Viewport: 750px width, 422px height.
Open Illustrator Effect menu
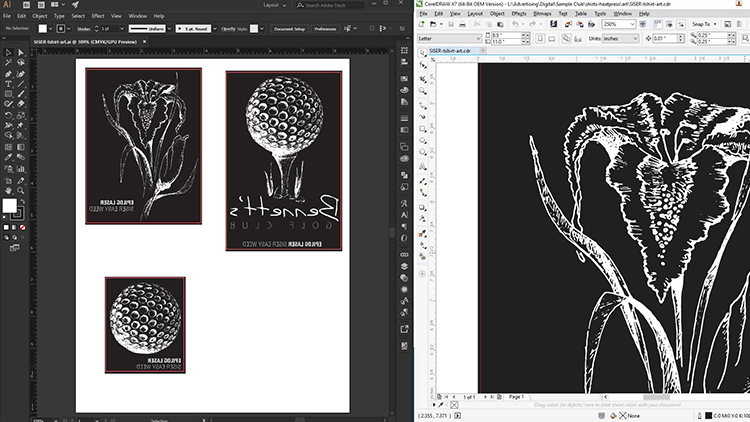98,16
